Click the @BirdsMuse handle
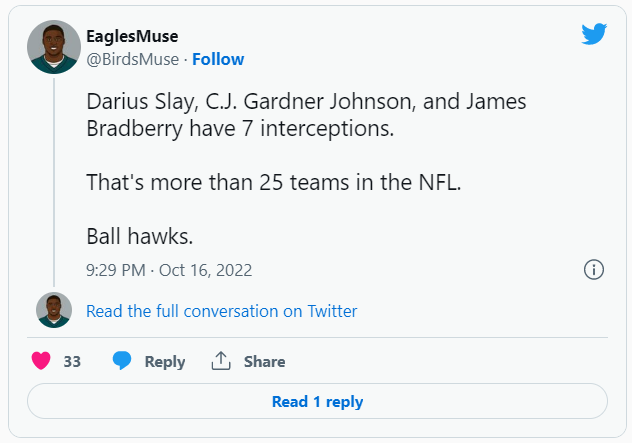Image resolution: width=632 pixels, height=443 pixels. [133, 59]
